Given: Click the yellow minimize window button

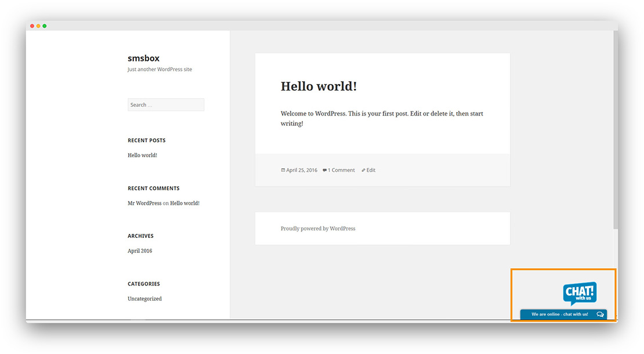Looking at the screenshot, I should pos(38,26).
